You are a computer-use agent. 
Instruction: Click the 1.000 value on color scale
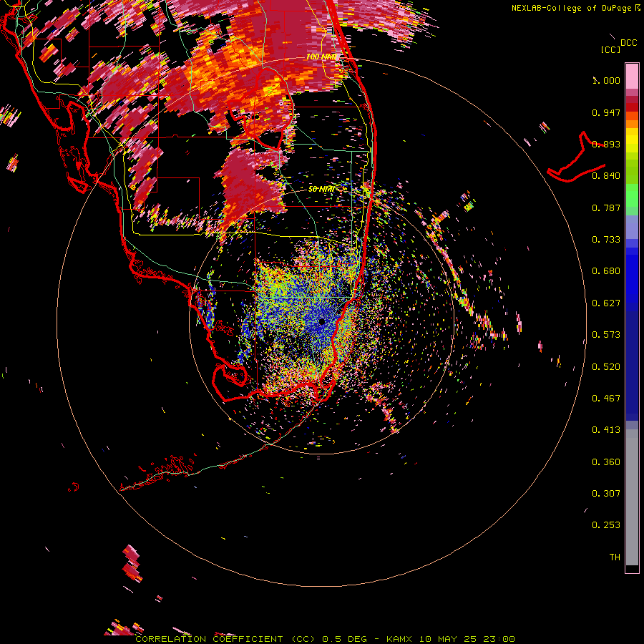pyautogui.click(x=606, y=80)
